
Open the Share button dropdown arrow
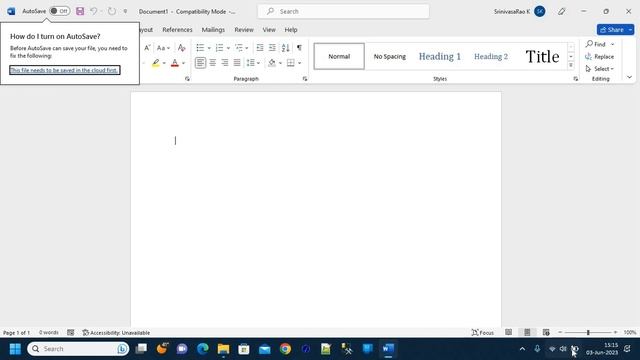click(x=631, y=30)
